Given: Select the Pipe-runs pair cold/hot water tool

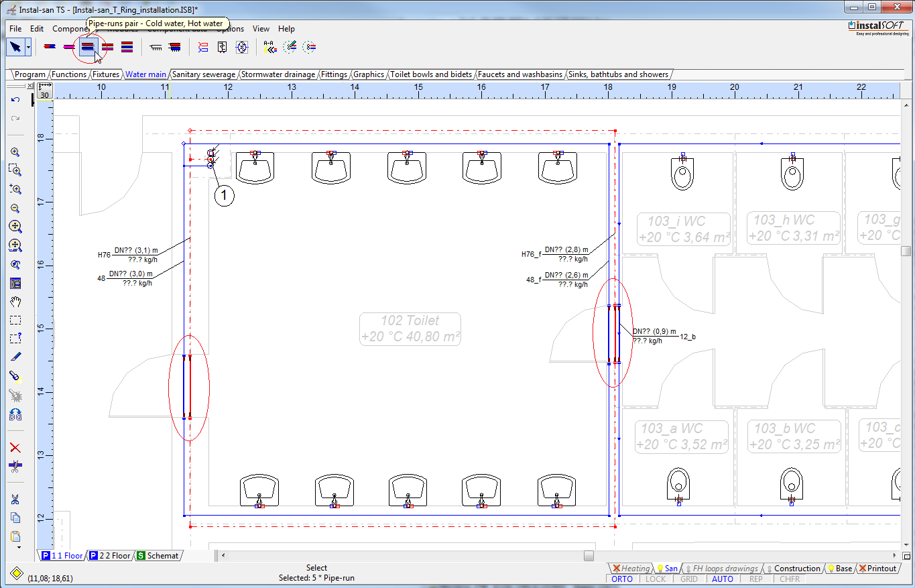Looking at the screenshot, I should [x=87, y=47].
